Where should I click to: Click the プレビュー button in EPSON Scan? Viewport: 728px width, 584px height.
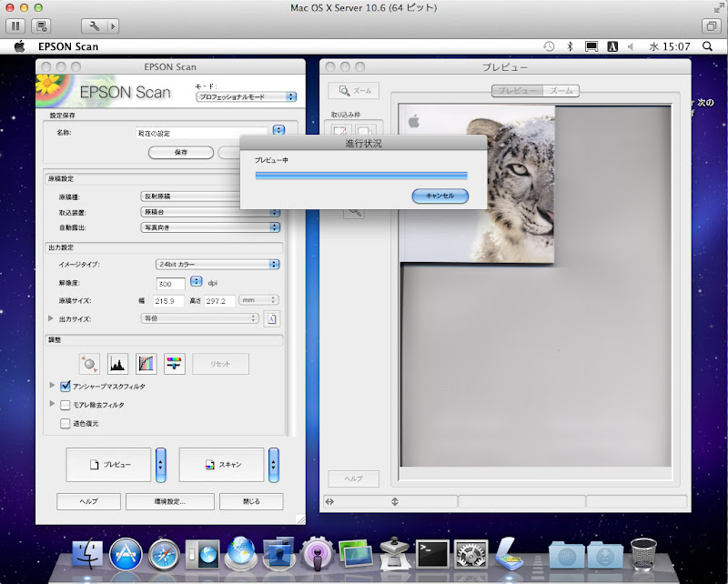tap(108, 465)
